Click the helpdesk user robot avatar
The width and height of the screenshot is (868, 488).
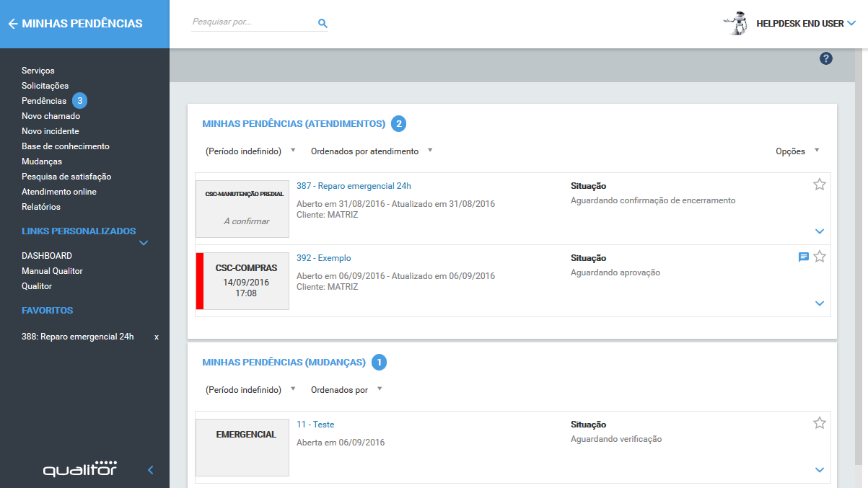point(735,23)
